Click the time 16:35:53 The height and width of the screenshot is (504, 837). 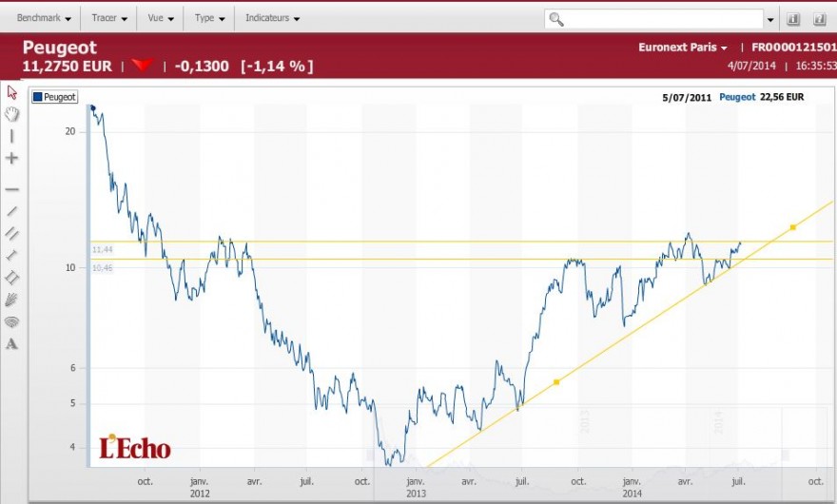coord(816,66)
